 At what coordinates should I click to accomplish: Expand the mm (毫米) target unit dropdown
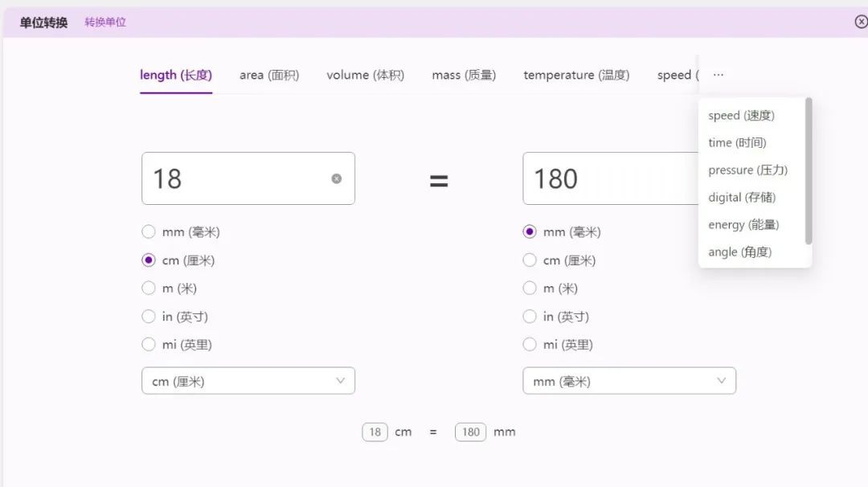(628, 381)
